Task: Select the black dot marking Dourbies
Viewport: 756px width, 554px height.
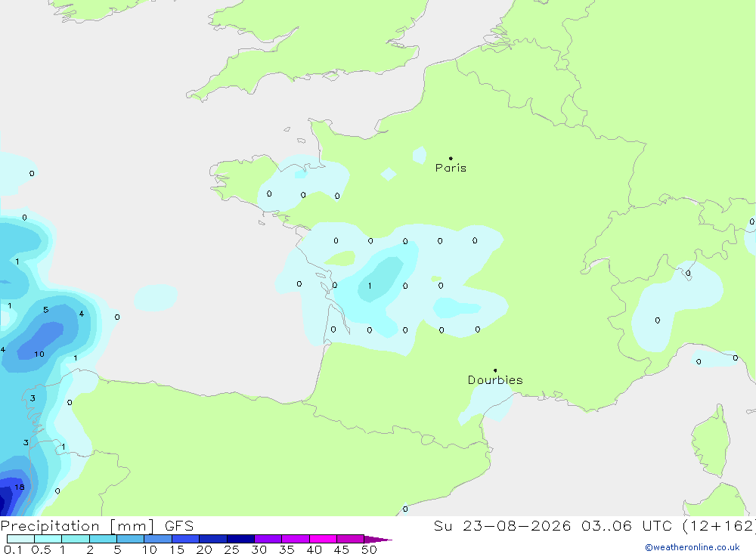Action: point(495,370)
